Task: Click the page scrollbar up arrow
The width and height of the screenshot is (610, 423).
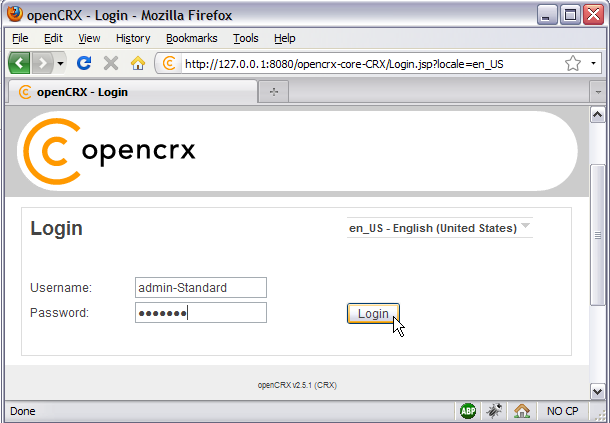Action: (598, 115)
